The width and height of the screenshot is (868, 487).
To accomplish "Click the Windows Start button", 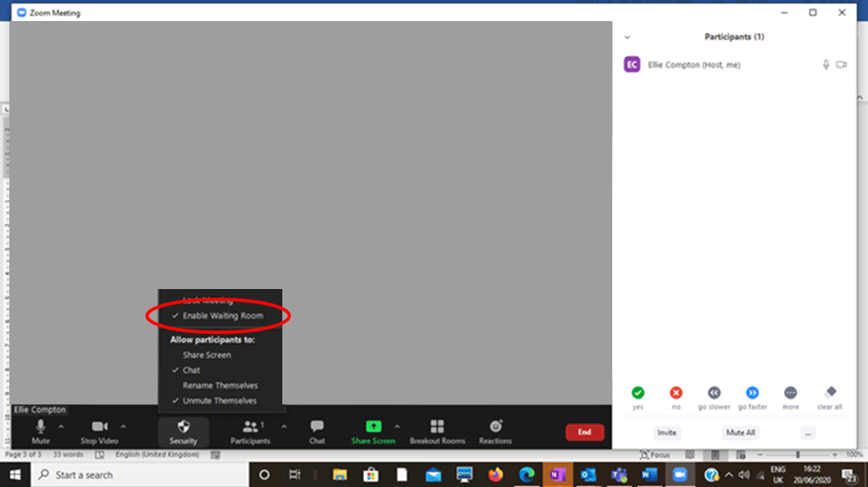I will tap(15, 475).
